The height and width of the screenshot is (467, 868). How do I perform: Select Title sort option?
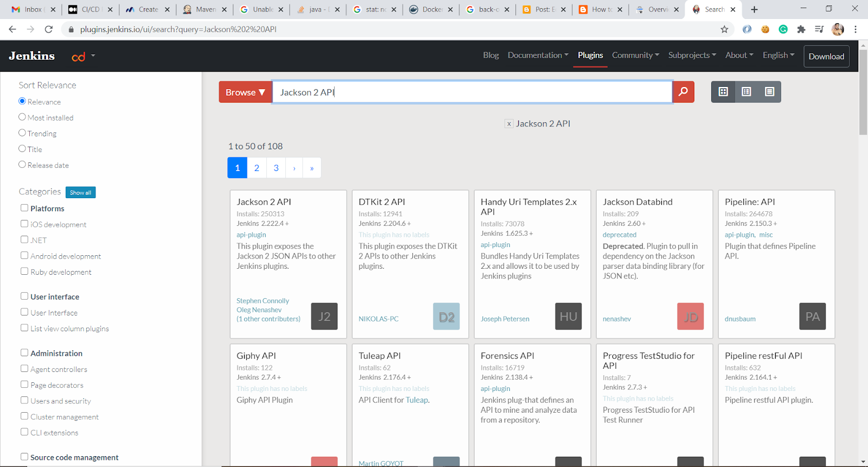point(22,148)
